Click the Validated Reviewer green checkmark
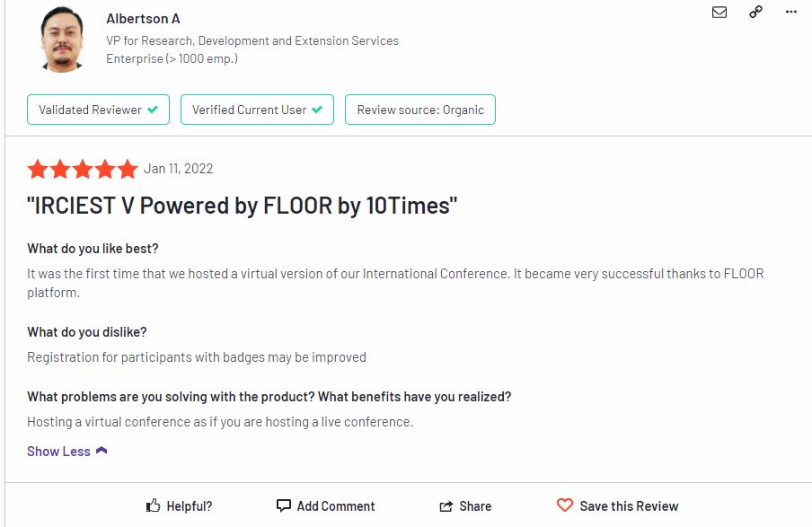This screenshot has width=812, height=527. (153, 110)
